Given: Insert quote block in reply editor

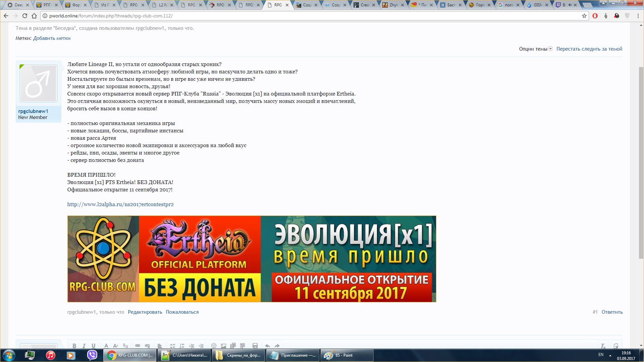Looking at the screenshot, I should [243, 346].
